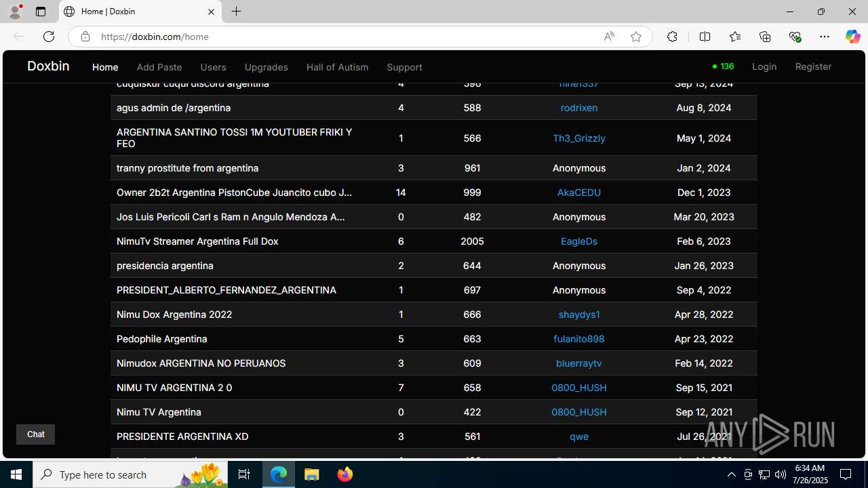Viewport: 868px width, 488px height.
Task: Click the views value 2005
Action: click(x=472, y=241)
